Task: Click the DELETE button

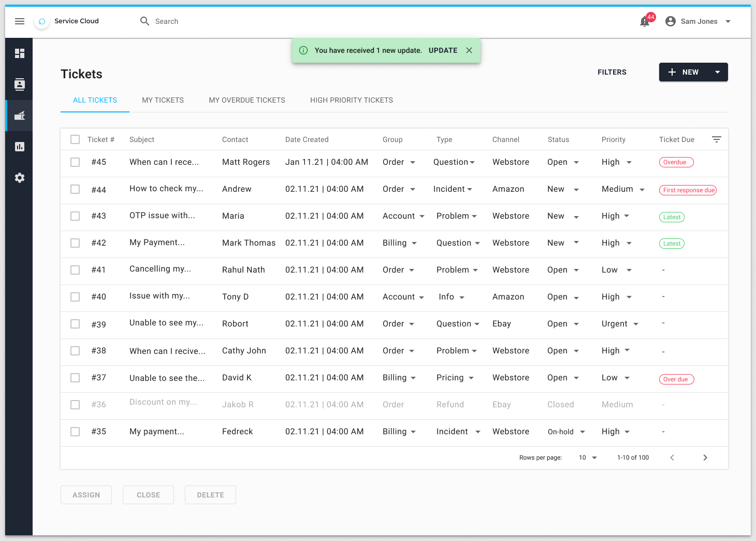Action: pos(210,495)
